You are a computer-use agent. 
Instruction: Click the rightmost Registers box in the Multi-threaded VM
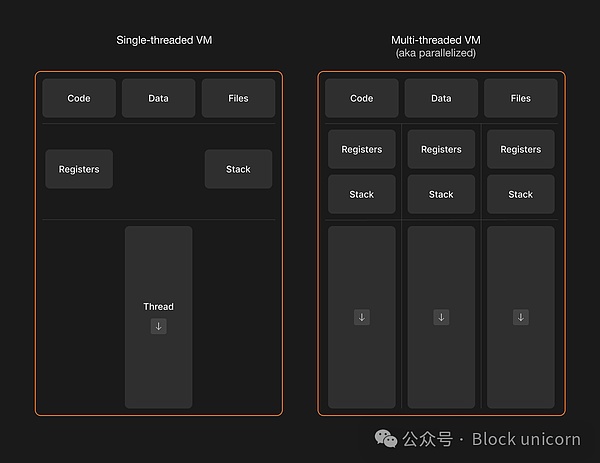click(x=521, y=149)
